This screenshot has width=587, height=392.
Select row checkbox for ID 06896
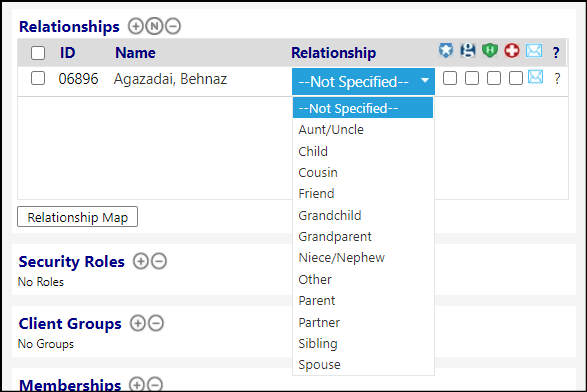pyautogui.click(x=38, y=79)
